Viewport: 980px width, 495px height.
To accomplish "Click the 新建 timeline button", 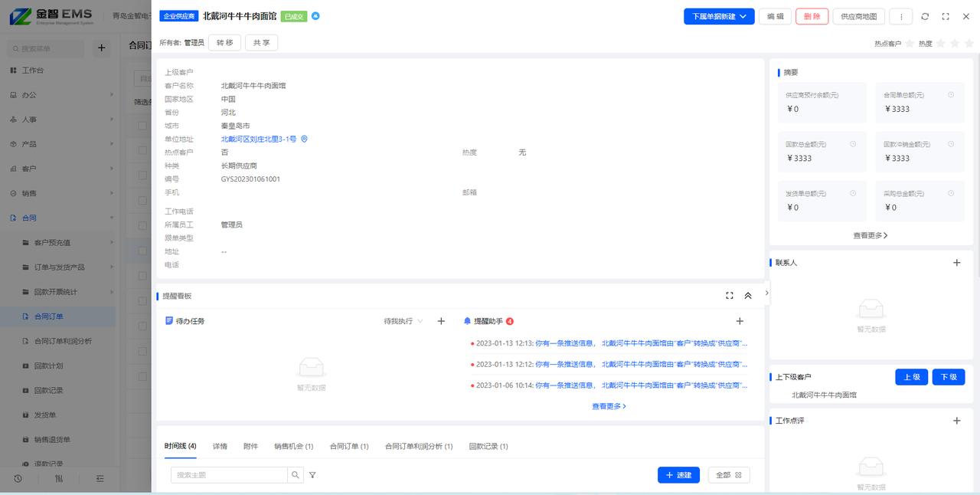I will (678, 475).
